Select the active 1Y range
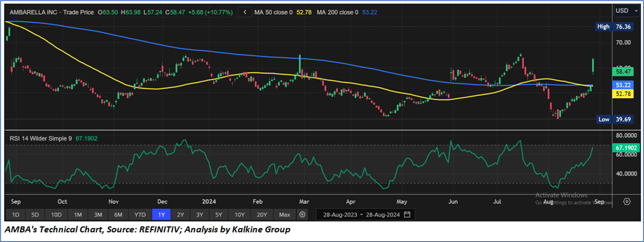644x242 pixels. pyautogui.click(x=161, y=215)
